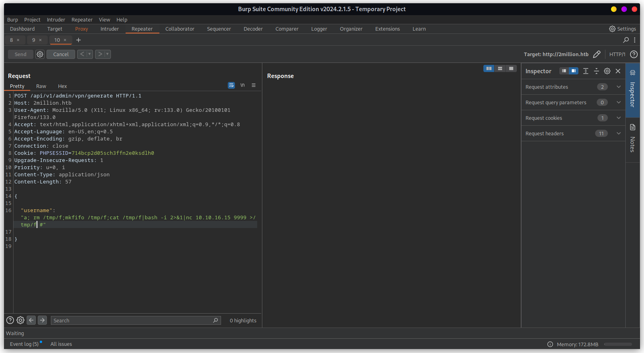Expand Request attributes section

click(573, 87)
